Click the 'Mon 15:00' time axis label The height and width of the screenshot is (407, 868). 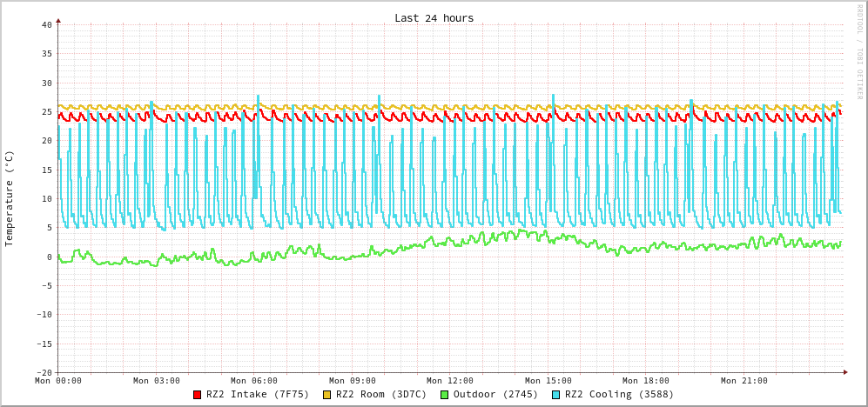click(x=548, y=381)
